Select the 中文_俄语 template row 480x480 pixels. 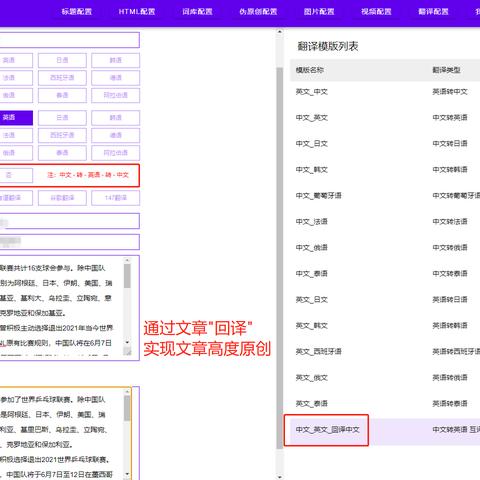(385, 248)
